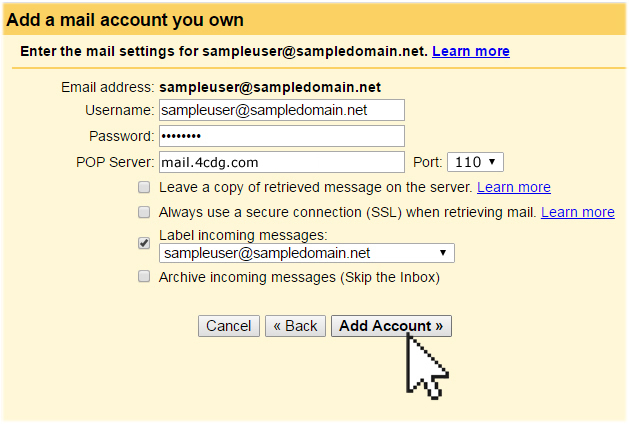
Task: Enable 'Always use a secure connection (SSL)'
Action: point(144,212)
